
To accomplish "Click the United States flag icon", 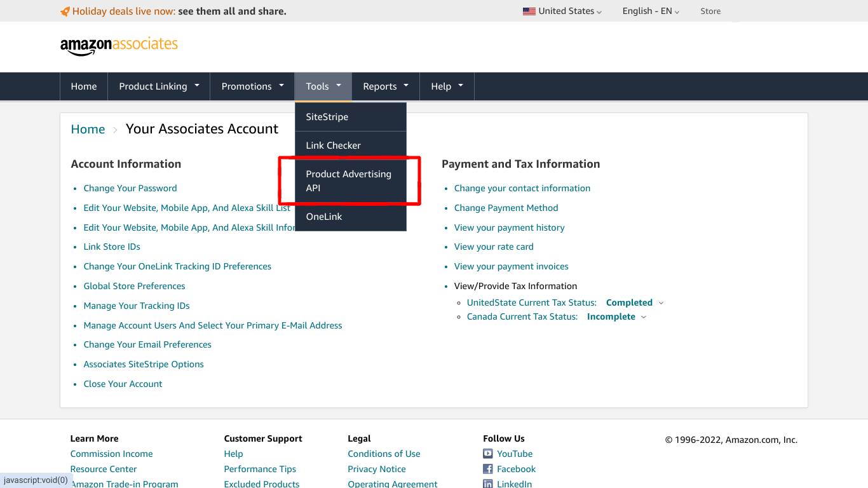I will coord(529,11).
